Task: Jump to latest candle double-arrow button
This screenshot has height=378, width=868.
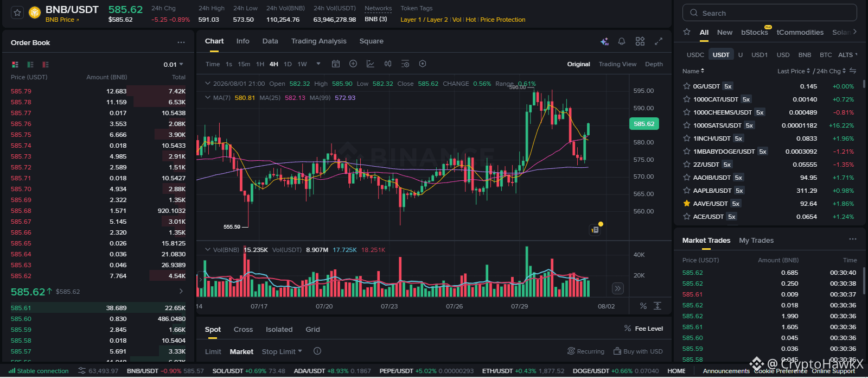Action: 617,288
